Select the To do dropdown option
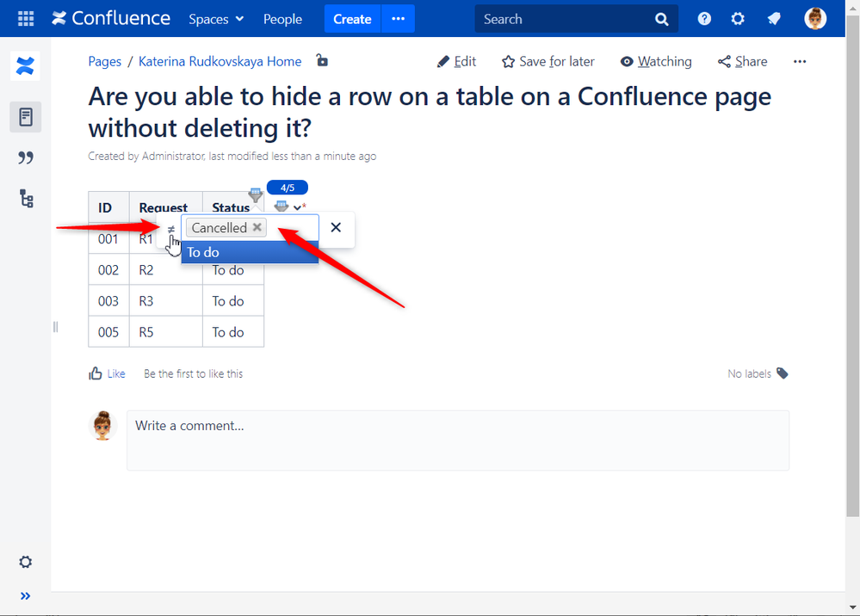The image size is (860, 616). click(250, 252)
